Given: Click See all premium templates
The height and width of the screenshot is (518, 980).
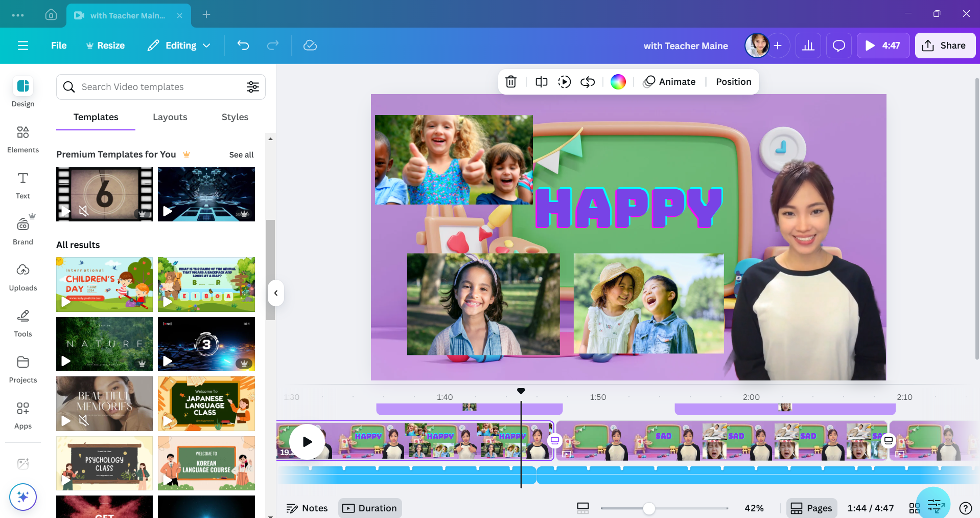Looking at the screenshot, I should [241, 155].
